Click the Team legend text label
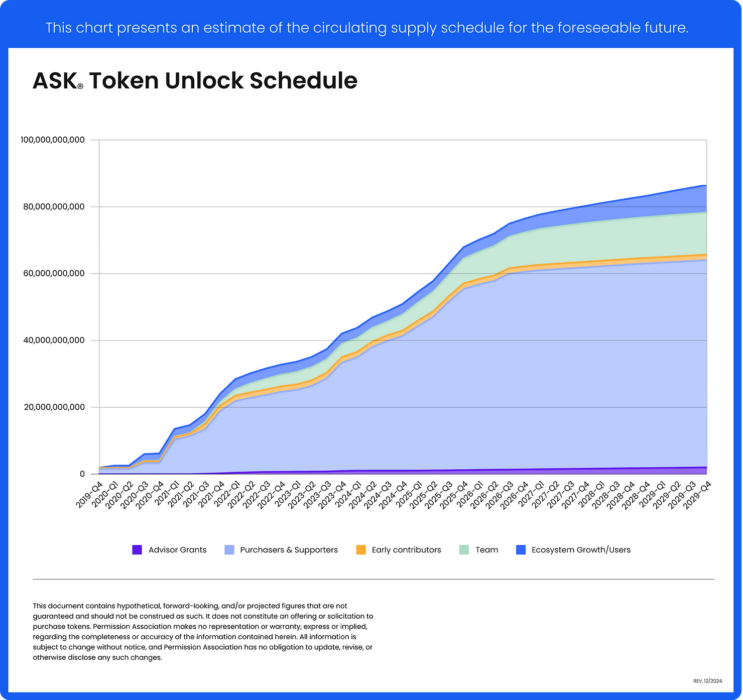Screen dimensions: 743x700 coord(486,549)
